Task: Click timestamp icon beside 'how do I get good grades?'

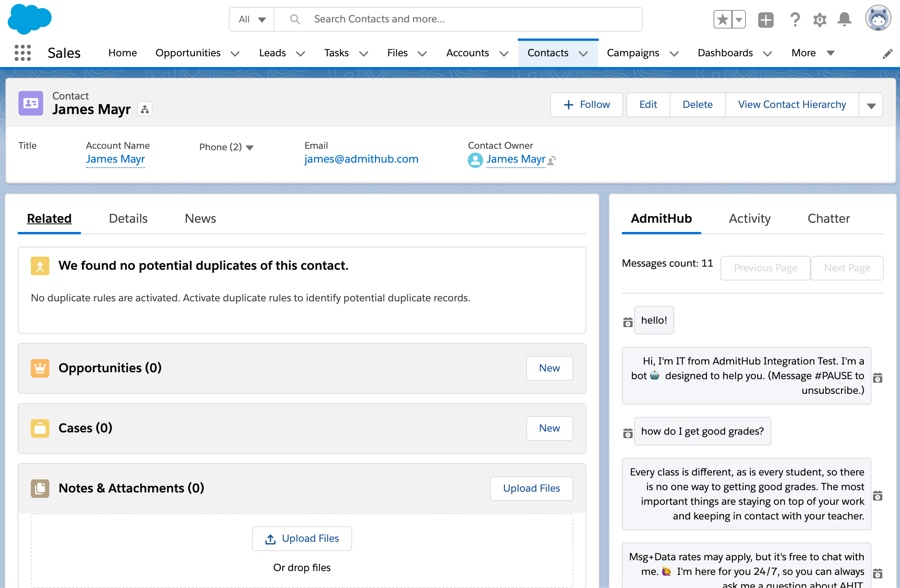Action: tap(628, 433)
